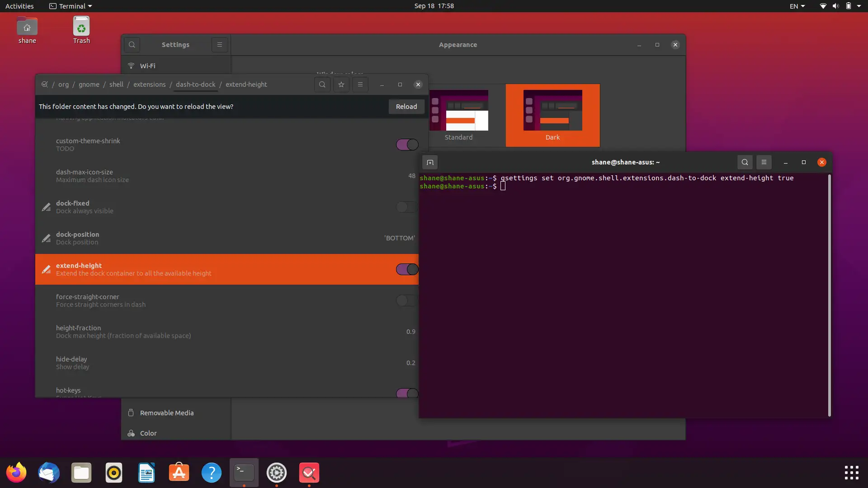
Task: Expand the EN input source menu
Action: pyautogui.click(x=797, y=6)
